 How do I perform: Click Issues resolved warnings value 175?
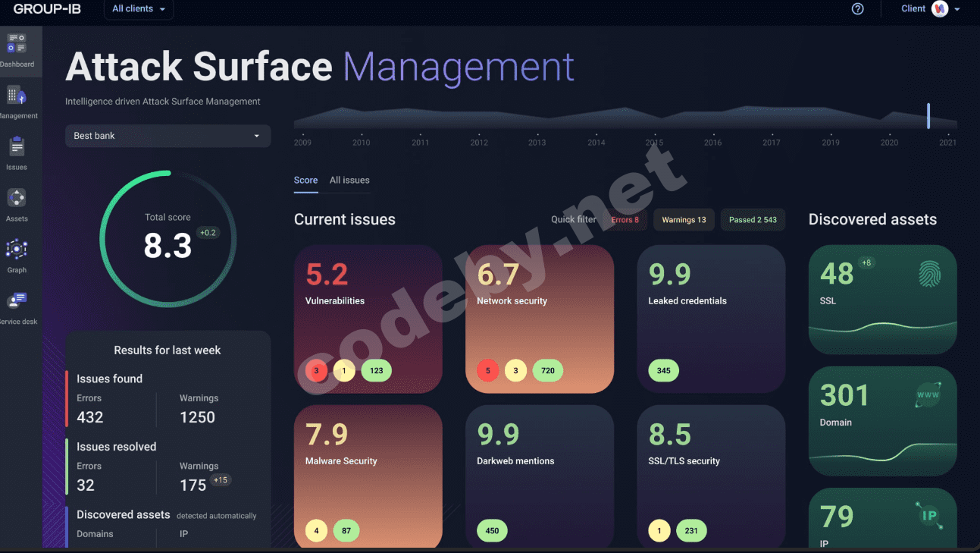(193, 485)
